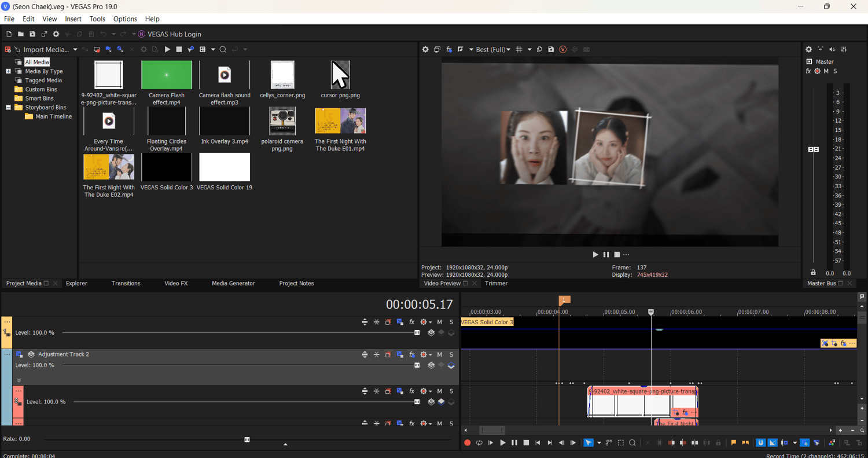The width and height of the screenshot is (868, 458).
Task: Click the Rate slider handle
Action: click(247, 439)
